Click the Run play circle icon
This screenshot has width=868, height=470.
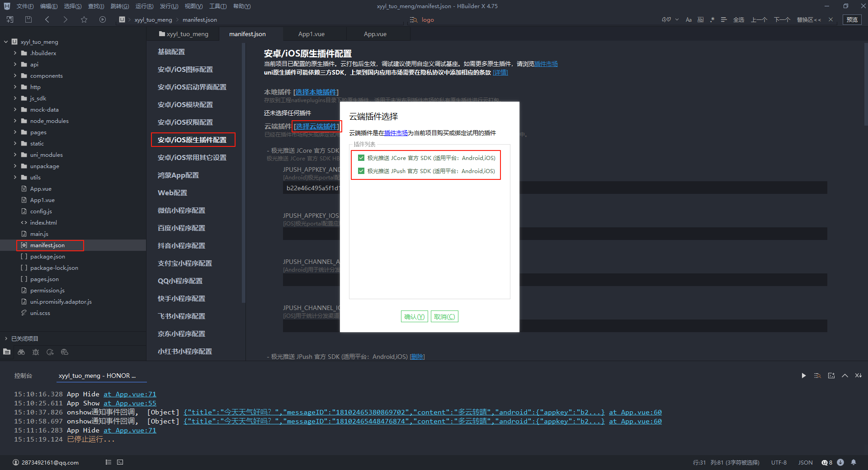103,19
